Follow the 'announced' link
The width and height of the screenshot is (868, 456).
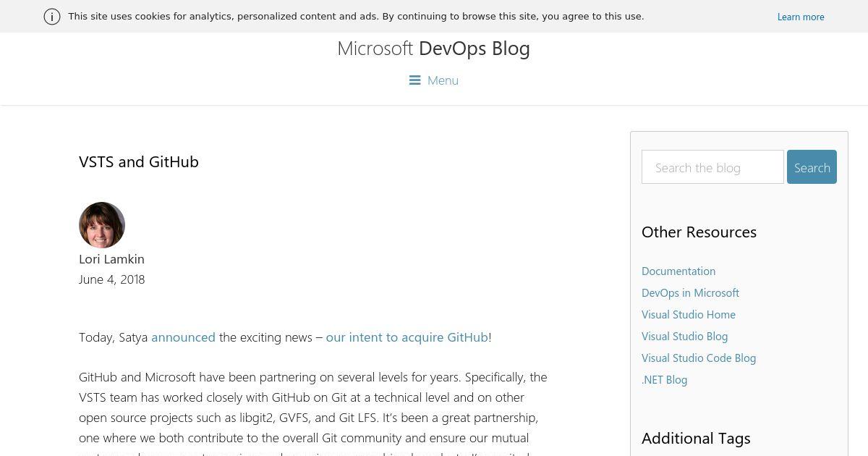183,337
